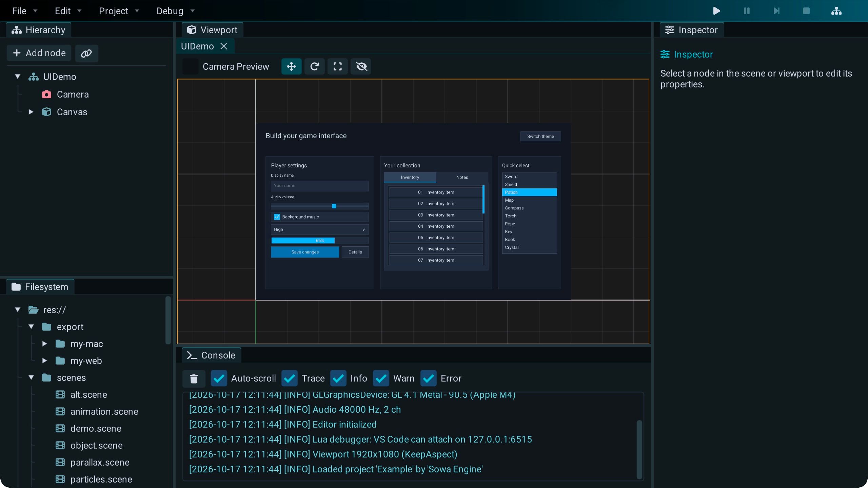Toggle the Error log filter checkbox

428,379
